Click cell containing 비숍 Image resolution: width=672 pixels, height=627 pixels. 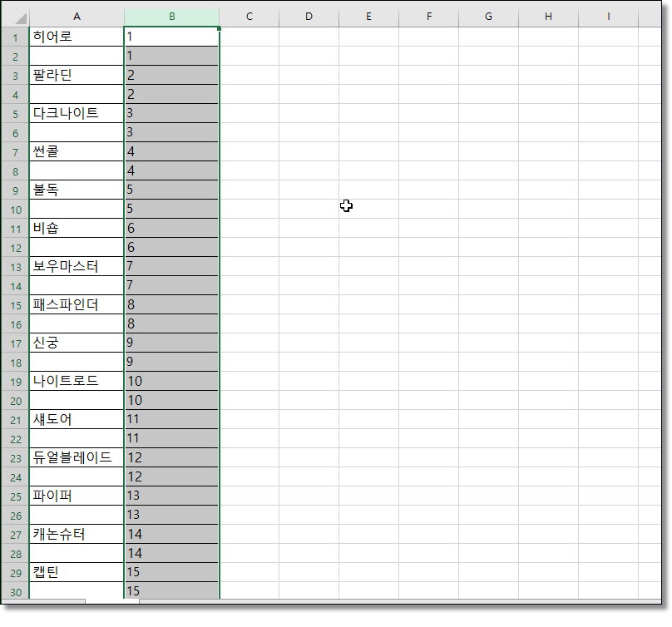pos(77,228)
